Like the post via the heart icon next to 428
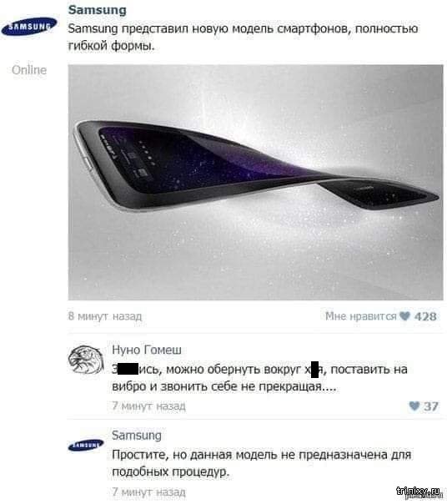This screenshot has width=447, height=504. pyautogui.click(x=405, y=316)
